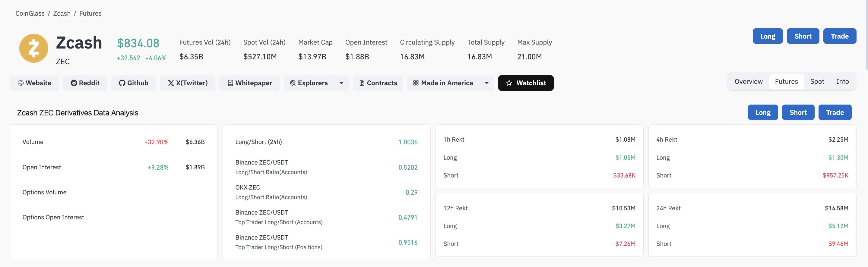Click the Zcash ZEC Derivatives Data Analysis heading
The image size is (868, 267).
click(x=78, y=113)
